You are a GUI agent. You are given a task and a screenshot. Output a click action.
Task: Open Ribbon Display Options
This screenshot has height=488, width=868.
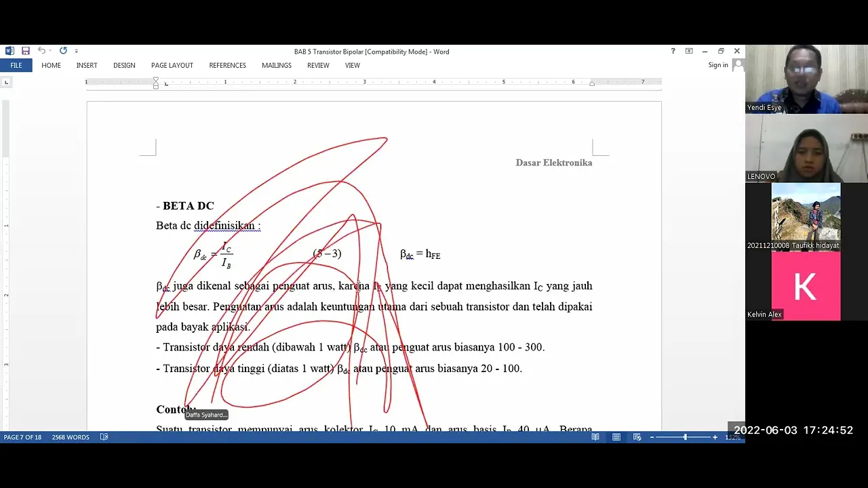tap(689, 51)
